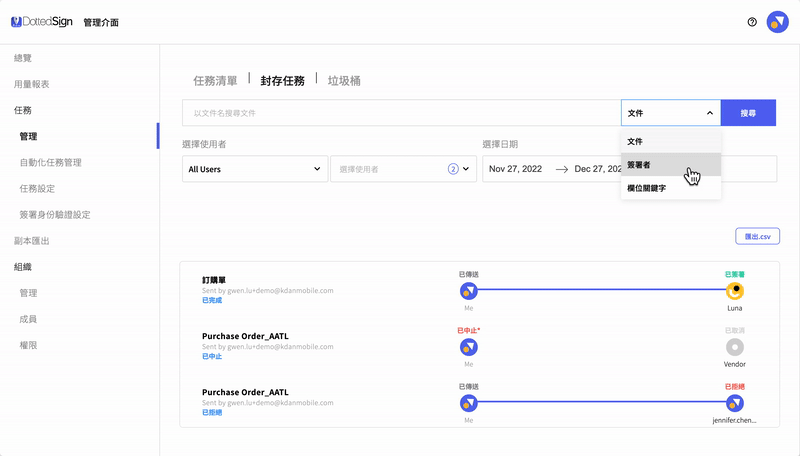Viewport: 800px width, 456px height.
Task: Open 自動化任務管理 in the sidebar
Action: pos(51,162)
